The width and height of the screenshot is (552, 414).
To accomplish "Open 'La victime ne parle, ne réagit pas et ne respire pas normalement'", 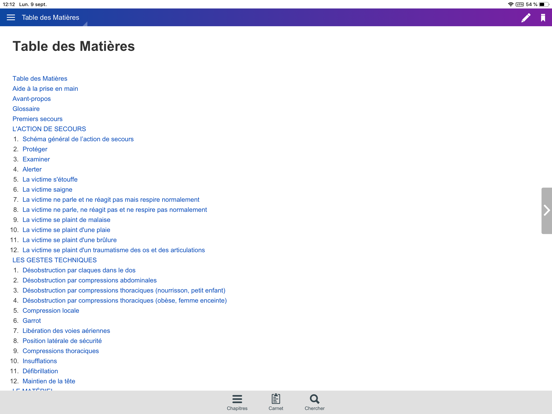I will [115, 210].
